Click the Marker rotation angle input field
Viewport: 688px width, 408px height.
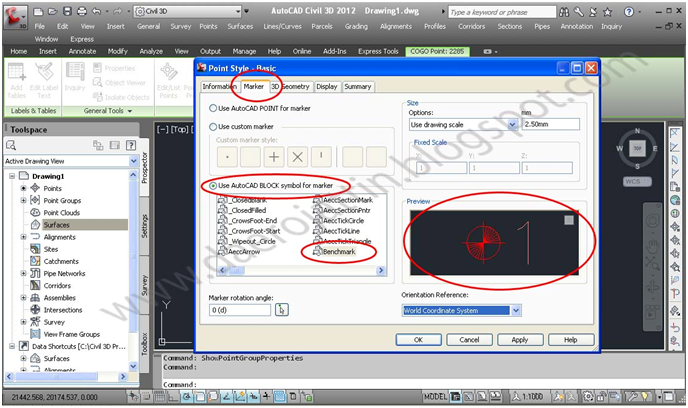pos(240,310)
